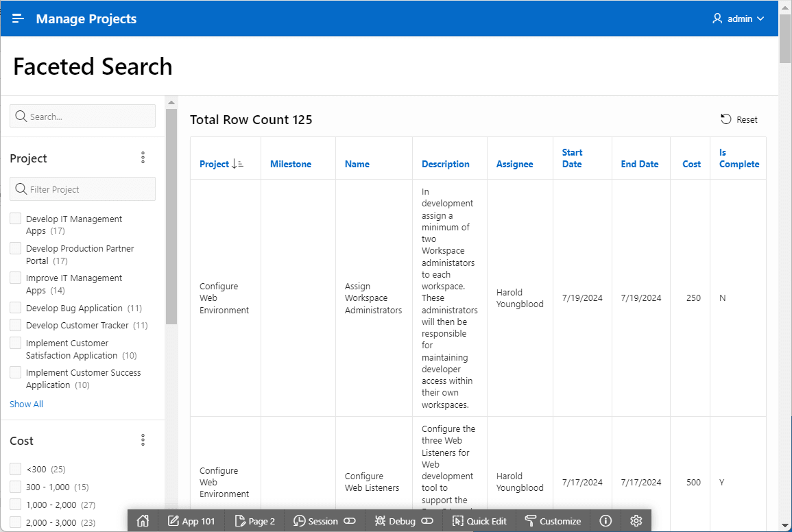Check Implement Customer Success Application facet
Image resolution: width=792 pixels, height=532 pixels.
pyautogui.click(x=16, y=372)
